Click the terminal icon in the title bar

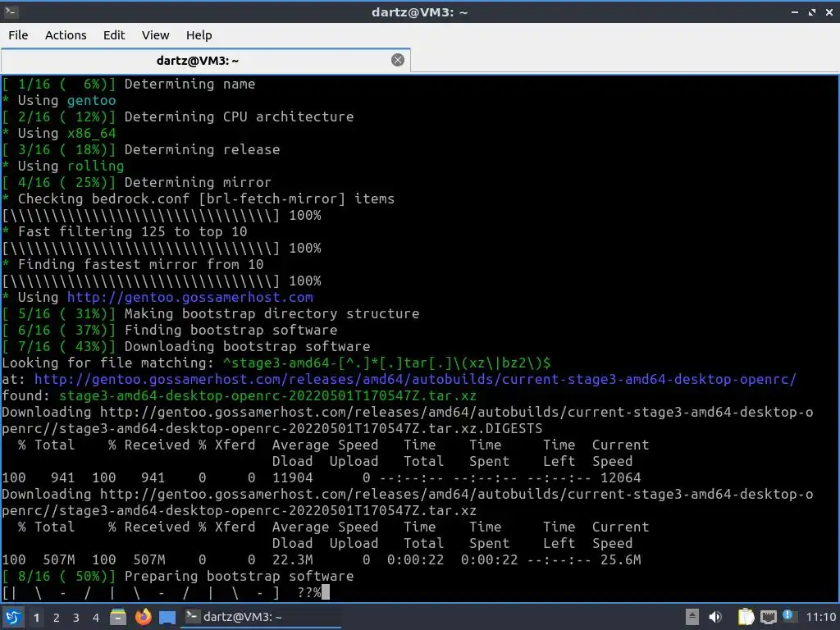(11, 11)
